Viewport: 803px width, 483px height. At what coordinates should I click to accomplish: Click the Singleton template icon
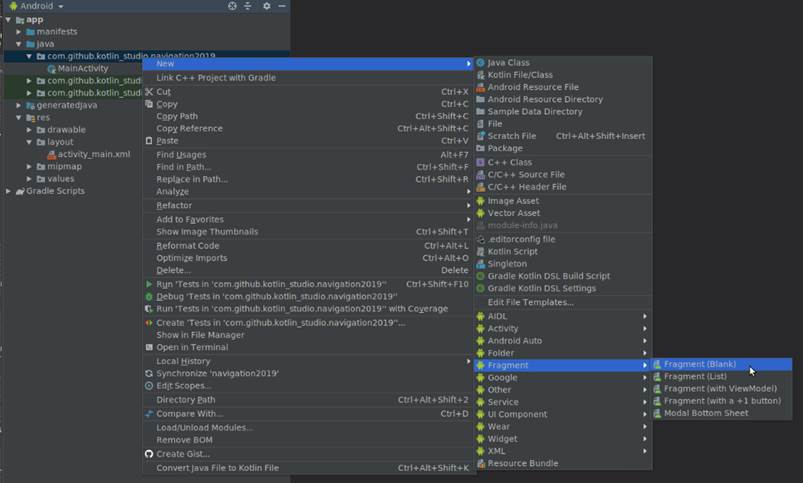(x=480, y=264)
